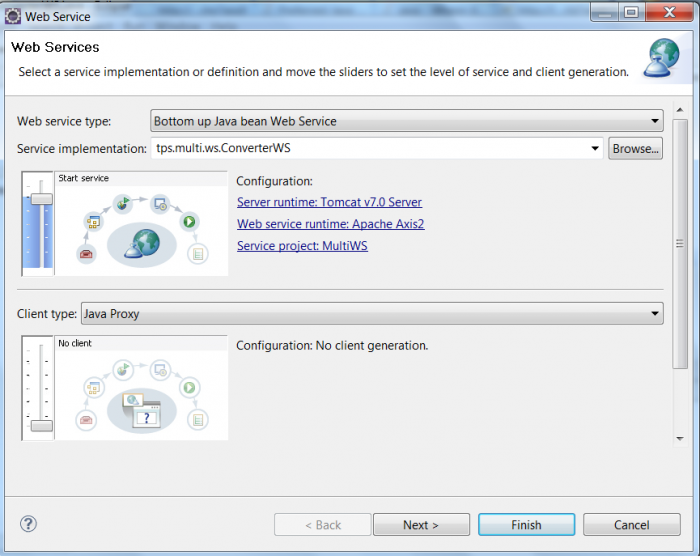Click the Service implementation text field

(371, 148)
